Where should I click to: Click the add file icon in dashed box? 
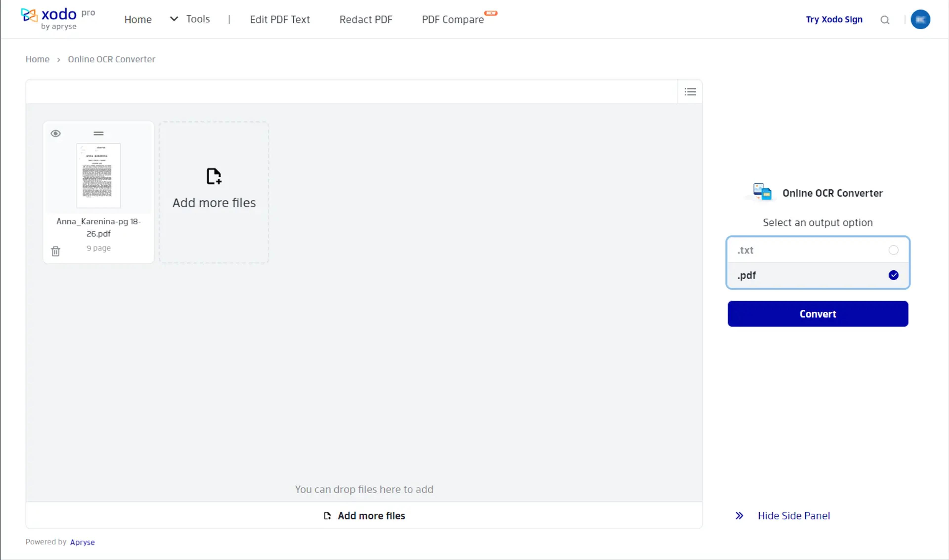pos(214,176)
